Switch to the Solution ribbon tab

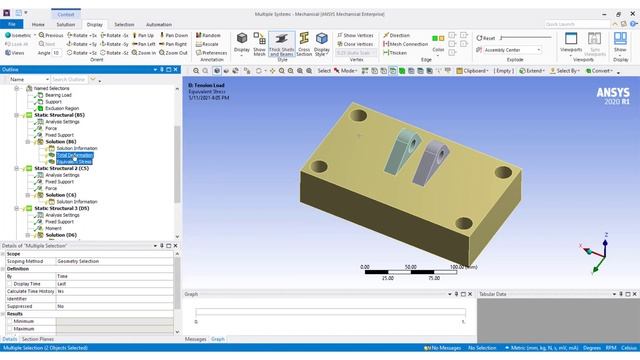66,24
